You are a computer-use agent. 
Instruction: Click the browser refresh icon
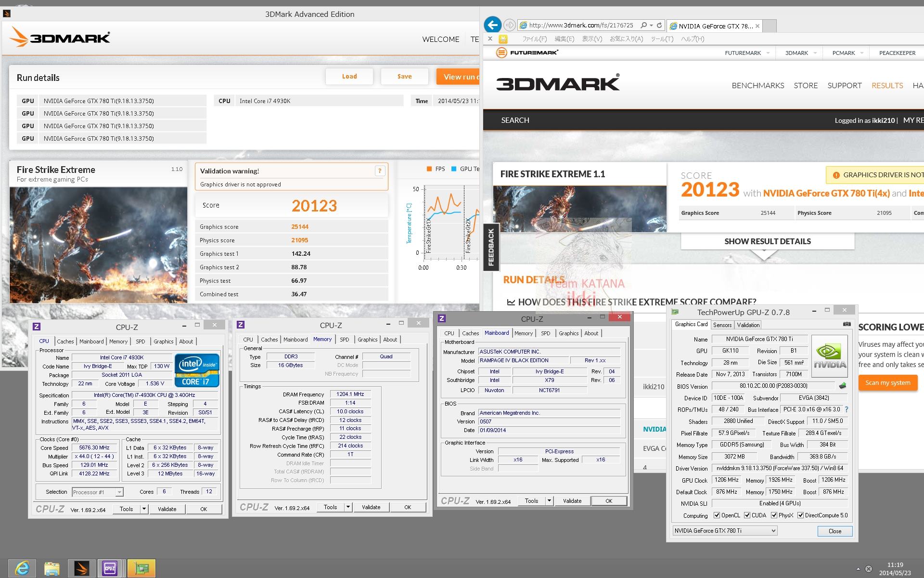click(659, 26)
